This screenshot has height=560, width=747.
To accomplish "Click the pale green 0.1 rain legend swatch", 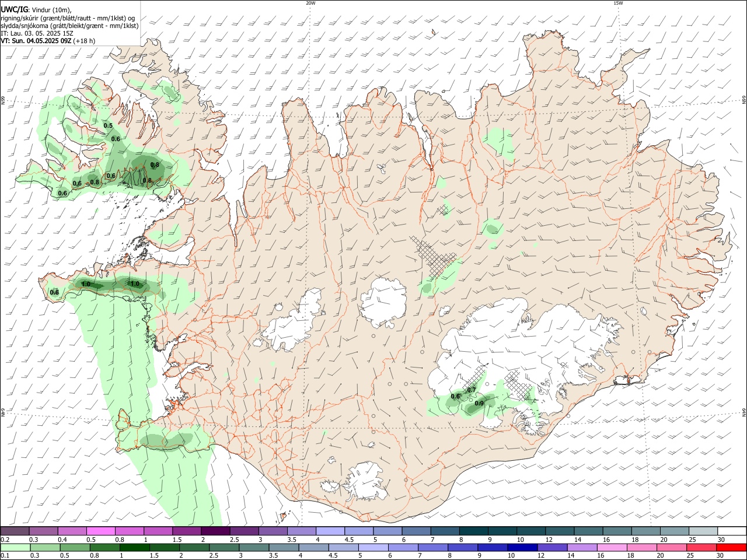I will 16,548.
